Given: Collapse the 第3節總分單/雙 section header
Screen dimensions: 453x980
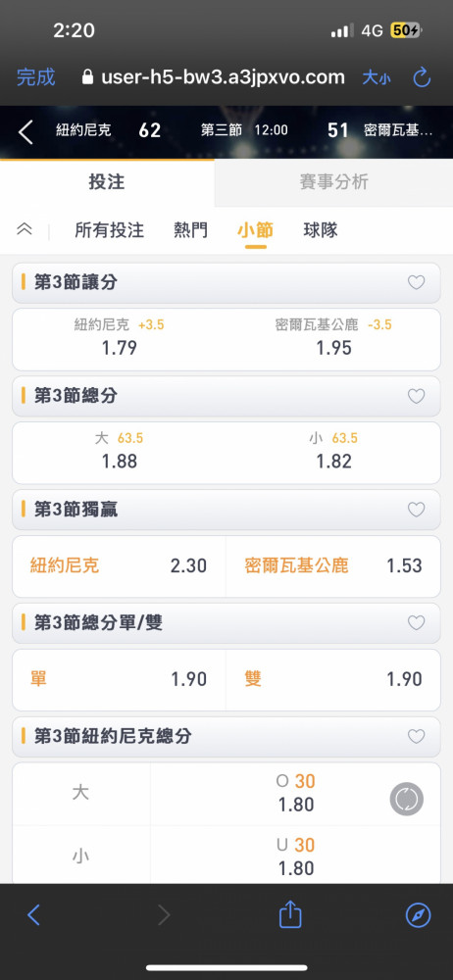Looking at the screenshot, I should point(226,623).
